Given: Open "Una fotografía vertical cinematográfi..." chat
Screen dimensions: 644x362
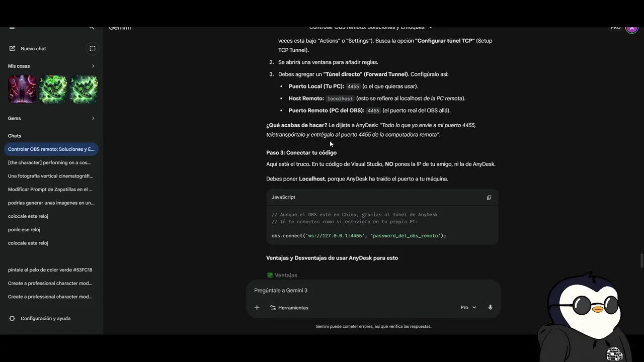Looking at the screenshot, I should pos(50,176).
